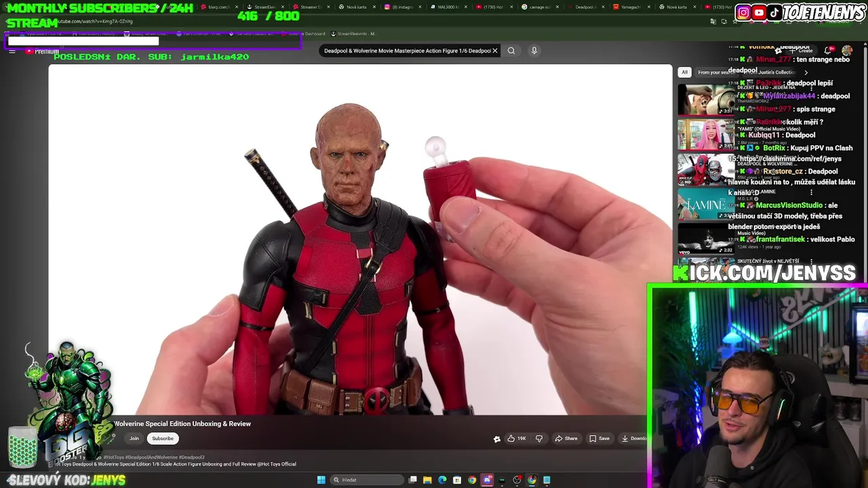
Task: Subscribe to the channel
Action: [163, 439]
